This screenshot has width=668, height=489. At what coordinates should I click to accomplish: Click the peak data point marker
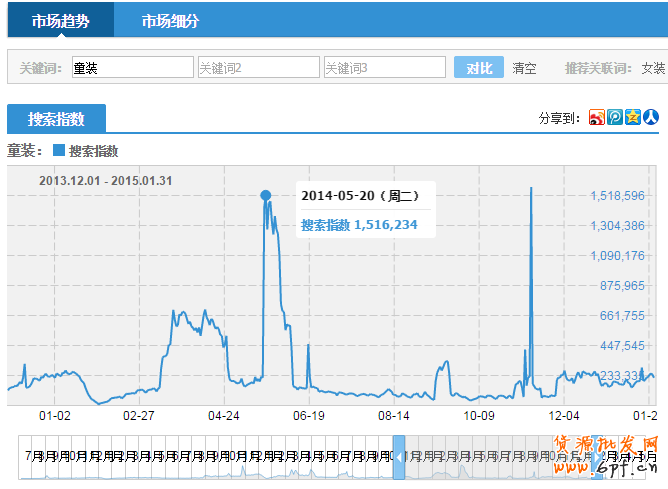[x=265, y=195]
